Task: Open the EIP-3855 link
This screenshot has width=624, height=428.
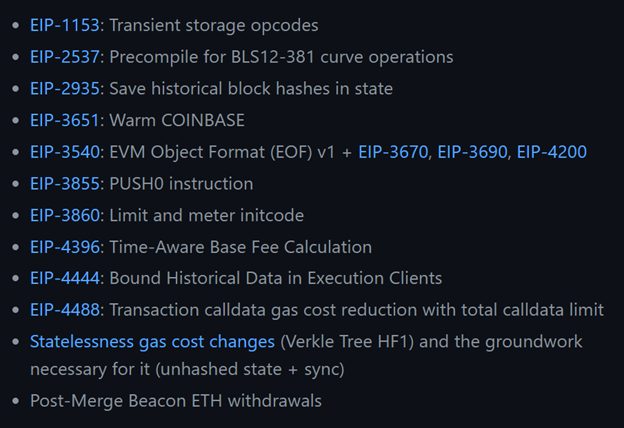Action: coord(64,184)
